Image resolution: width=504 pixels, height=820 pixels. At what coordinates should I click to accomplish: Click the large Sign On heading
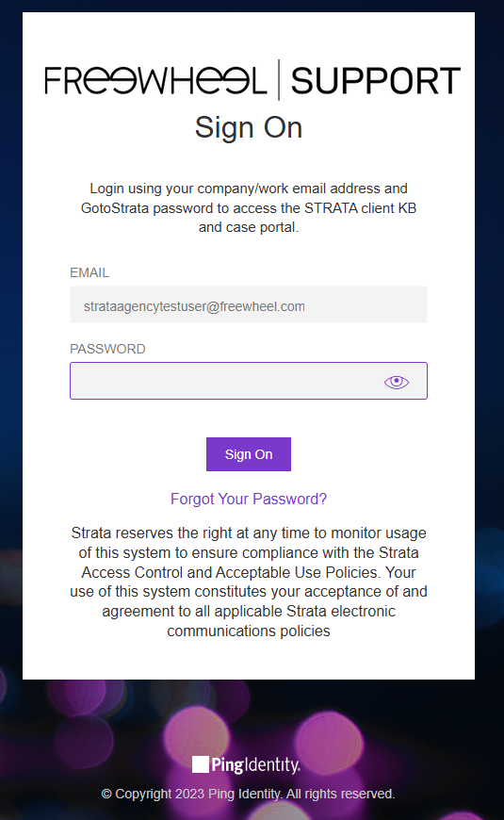pos(249,127)
